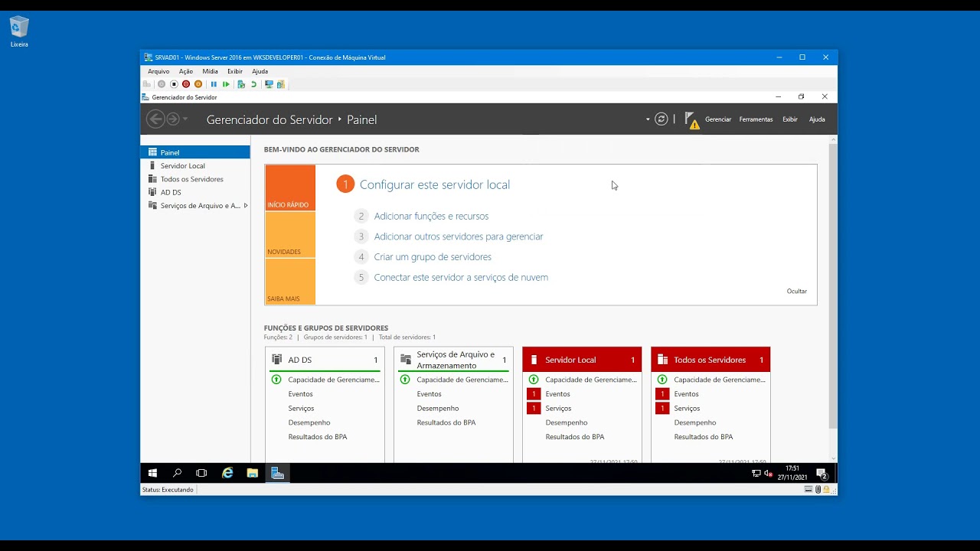Send Ctrl+Alt+Del using the VM toolbar icon
The width and height of the screenshot is (980, 551).
(x=148, y=84)
